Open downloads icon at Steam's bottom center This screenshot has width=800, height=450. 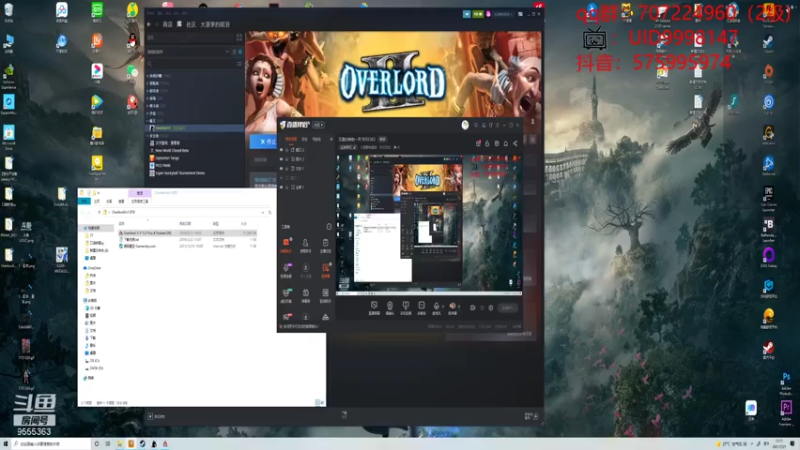(x=344, y=414)
